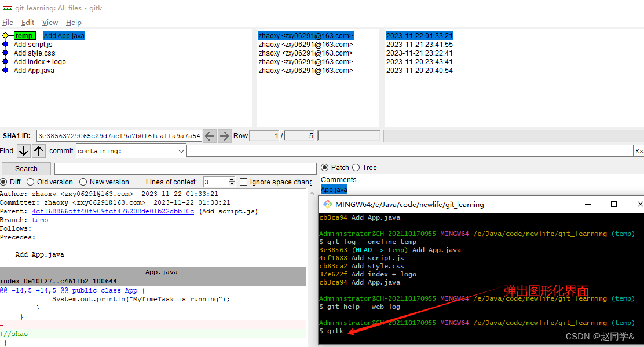This screenshot has width=644, height=347.
Task: Minimize the MINGW64 terminal window
Action: click(588, 204)
